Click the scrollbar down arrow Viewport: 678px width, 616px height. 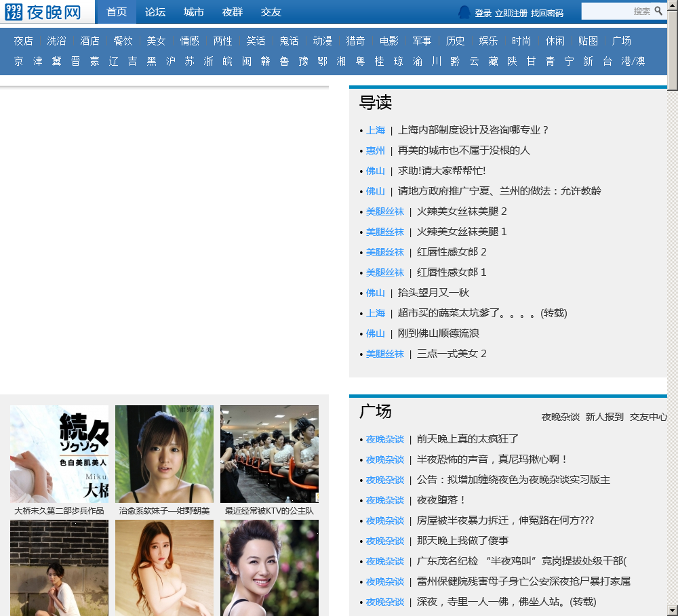[673, 612]
